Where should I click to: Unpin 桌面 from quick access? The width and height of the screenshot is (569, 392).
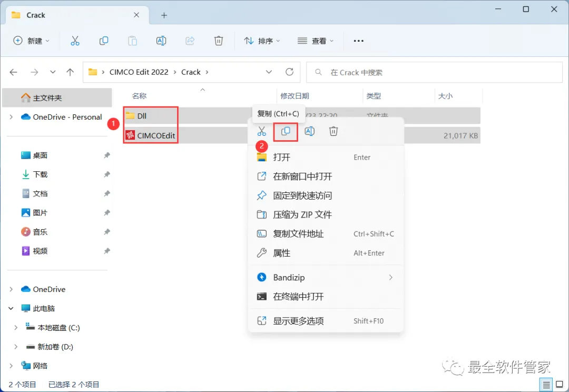[106, 155]
